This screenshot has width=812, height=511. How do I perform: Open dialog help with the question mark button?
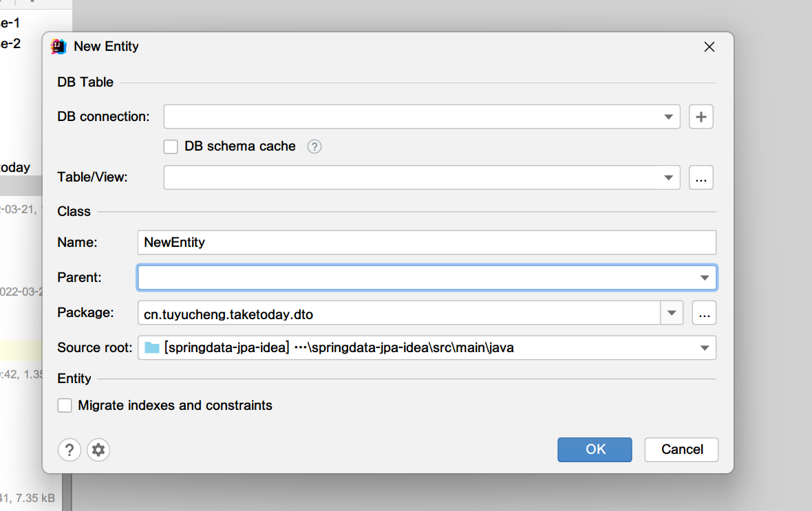point(70,450)
